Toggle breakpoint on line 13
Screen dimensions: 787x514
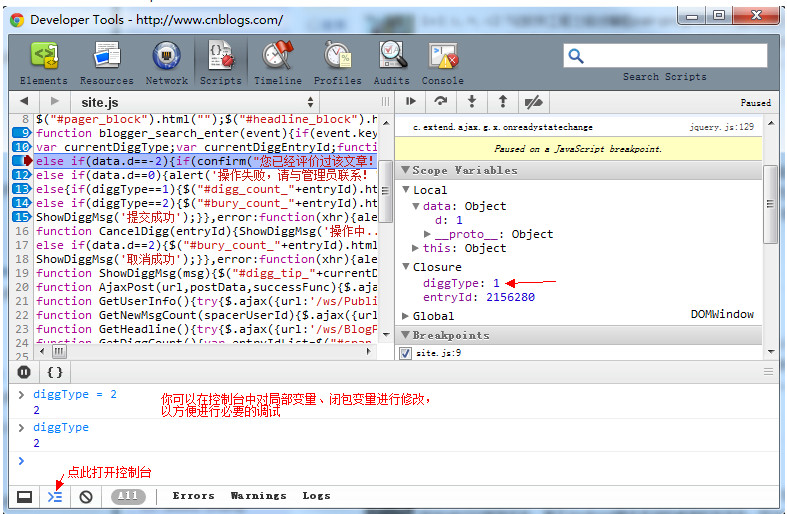click(22, 189)
